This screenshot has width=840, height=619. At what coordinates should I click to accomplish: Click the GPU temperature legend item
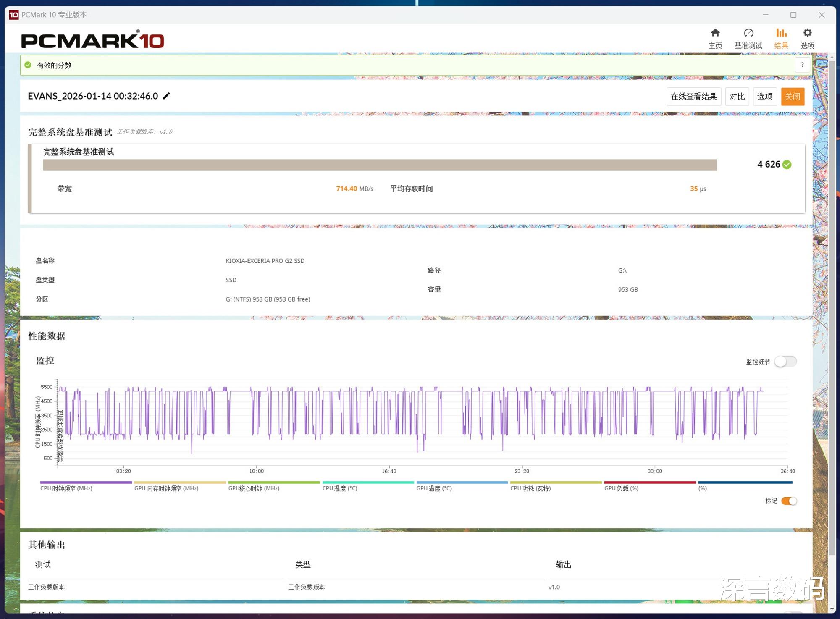(x=434, y=488)
